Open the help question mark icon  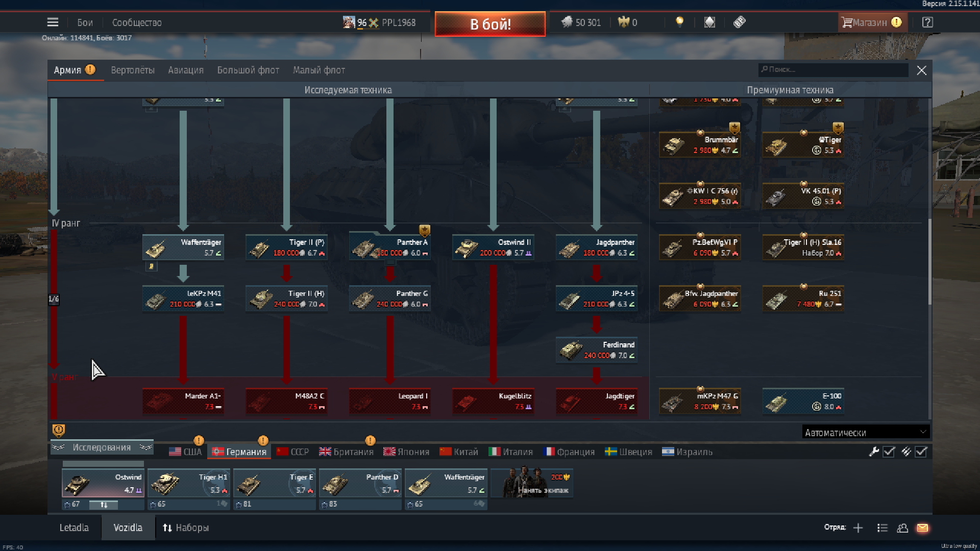click(927, 22)
